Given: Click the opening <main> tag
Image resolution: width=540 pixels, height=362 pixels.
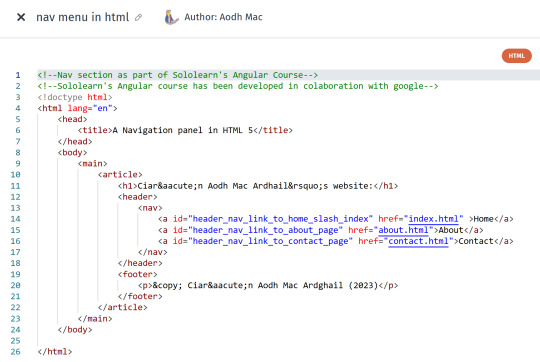Looking at the screenshot, I should [92, 163].
